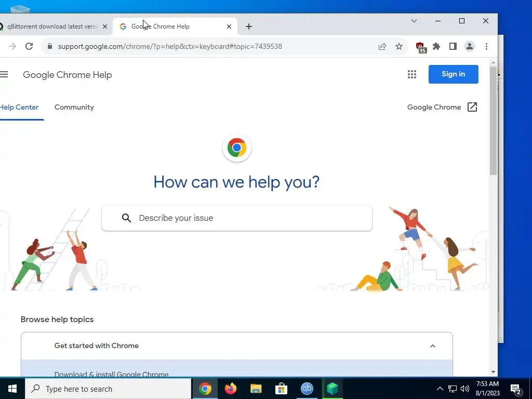
Task: Click the Sign in button
Action: pyautogui.click(x=453, y=74)
